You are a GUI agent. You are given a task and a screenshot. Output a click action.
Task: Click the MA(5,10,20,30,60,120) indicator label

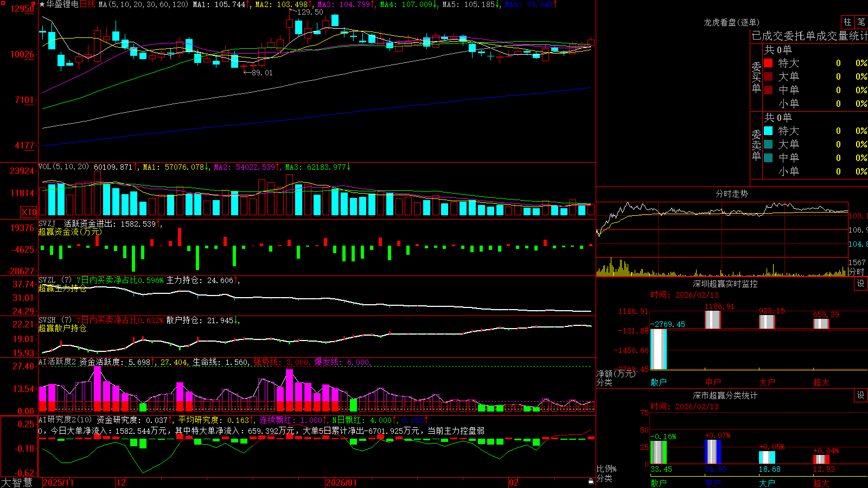pos(143,4)
